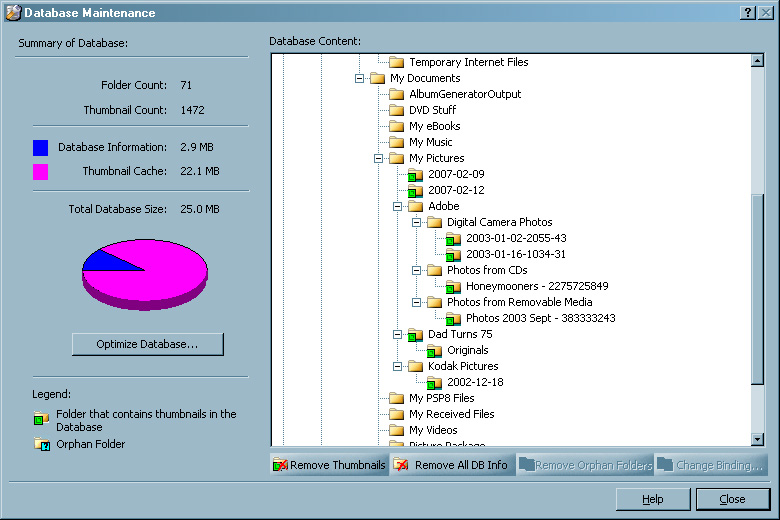Select the Photos 2003 Sept - 383333243 folder
780x520 pixels.
[540, 318]
